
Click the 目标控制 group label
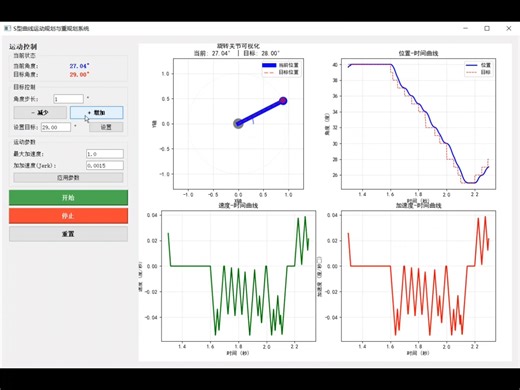24,87
